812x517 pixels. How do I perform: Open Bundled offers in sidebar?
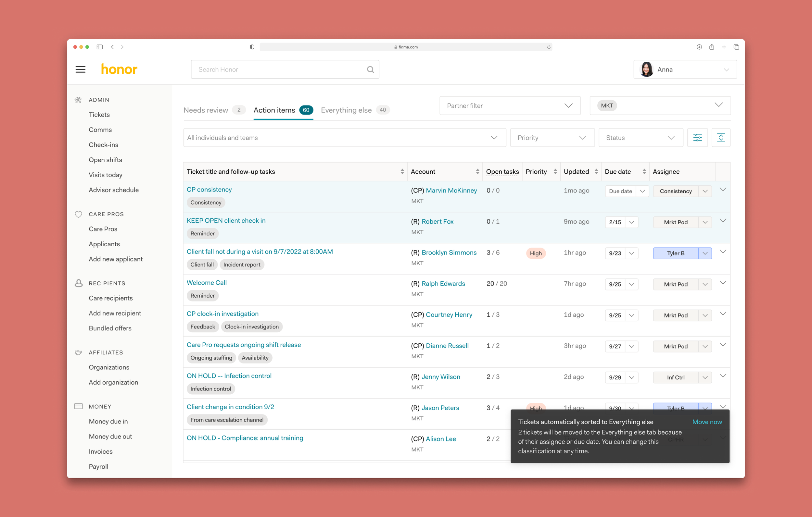(110, 328)
